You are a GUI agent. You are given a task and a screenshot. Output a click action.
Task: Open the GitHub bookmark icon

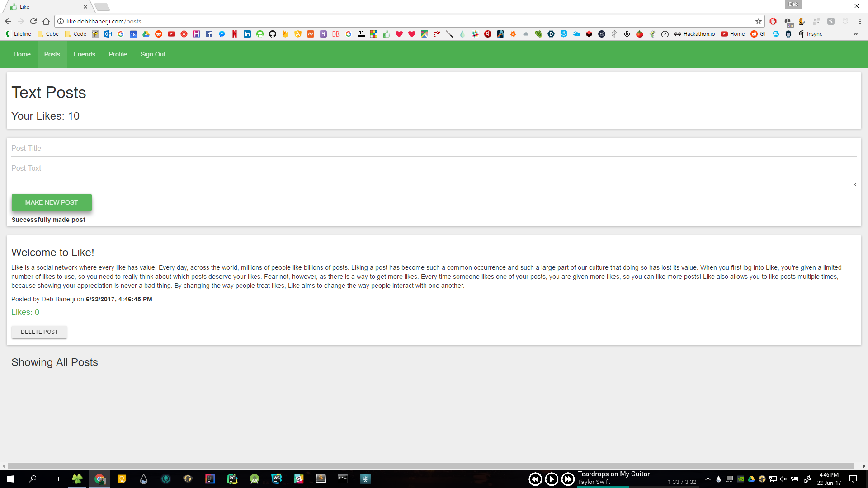coord(273,34)
